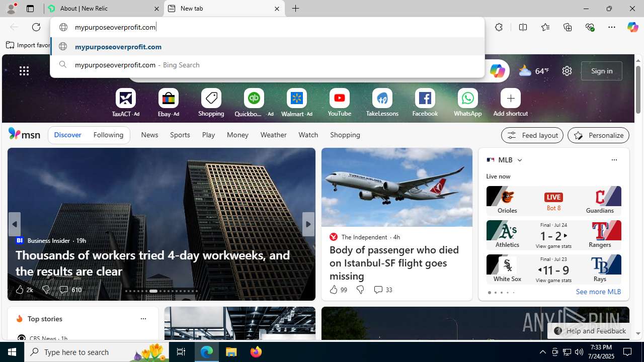Image resolution: width=644 pixels, height=362 pixels.
Task: Open the Sports category
Action: click(x=180, y=135)
